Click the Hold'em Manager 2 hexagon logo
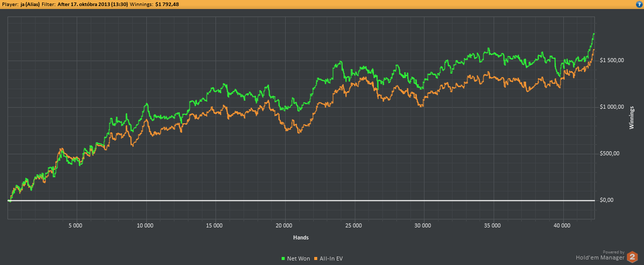644x265 pixels. tap(632, 256)
